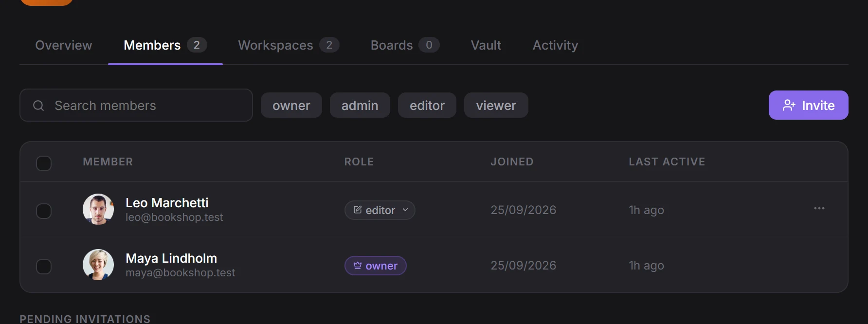Click the email maya@bookshop.test
This screenshot has height=324, width=868.
[181, 273]
